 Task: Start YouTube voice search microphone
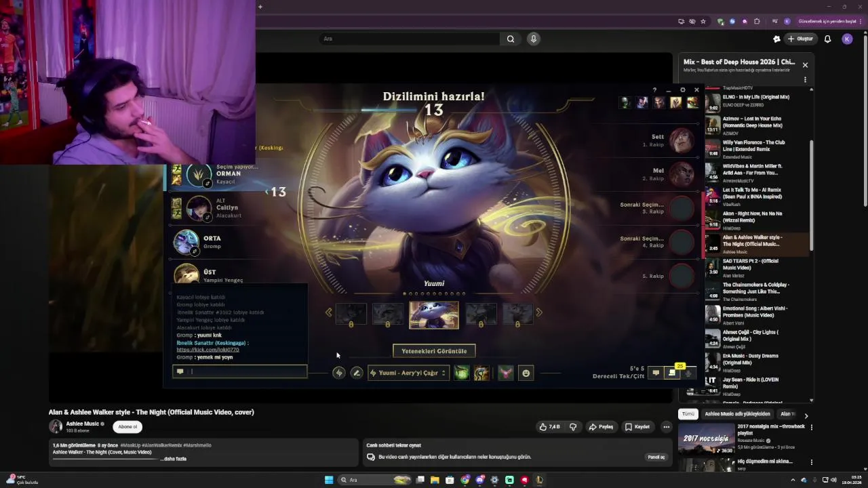[534, 39]
